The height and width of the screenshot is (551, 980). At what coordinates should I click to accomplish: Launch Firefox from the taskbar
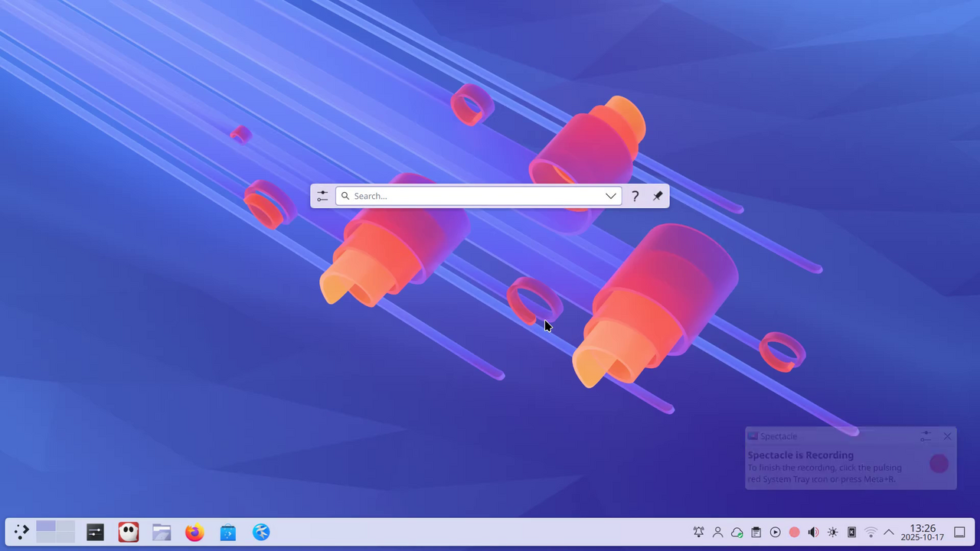(x=195, y=532)
